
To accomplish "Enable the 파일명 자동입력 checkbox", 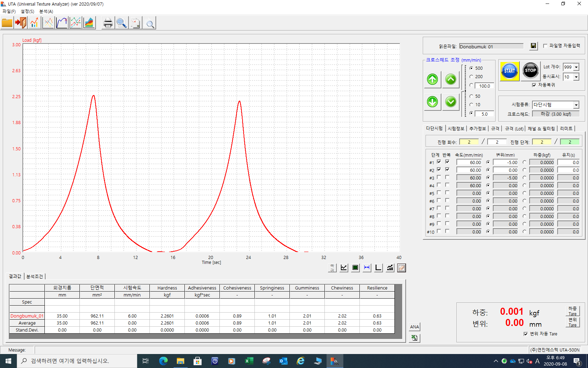I will pyautogui.click(x=545, y=46).
